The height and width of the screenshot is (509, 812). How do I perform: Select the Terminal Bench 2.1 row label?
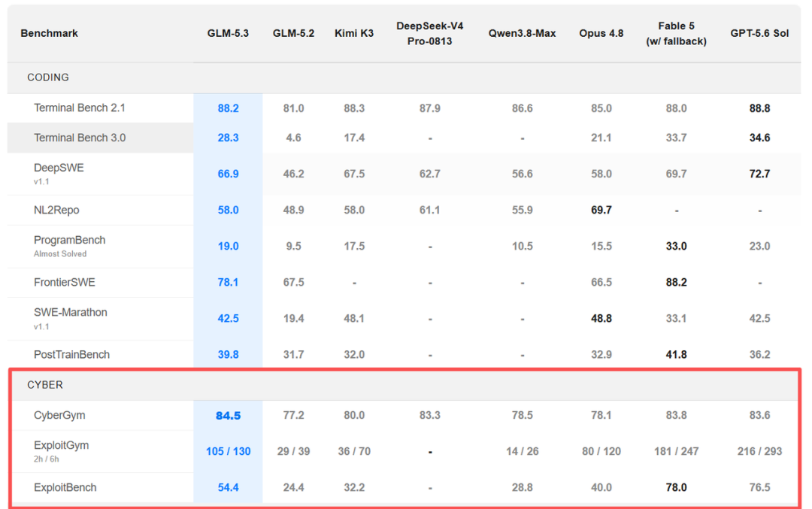pos(79,108)
